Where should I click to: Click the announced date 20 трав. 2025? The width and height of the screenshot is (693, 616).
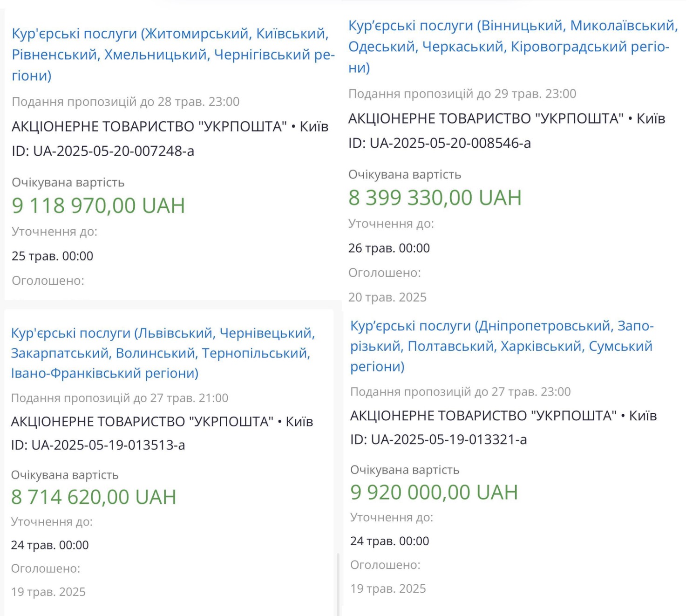[387, 297]
